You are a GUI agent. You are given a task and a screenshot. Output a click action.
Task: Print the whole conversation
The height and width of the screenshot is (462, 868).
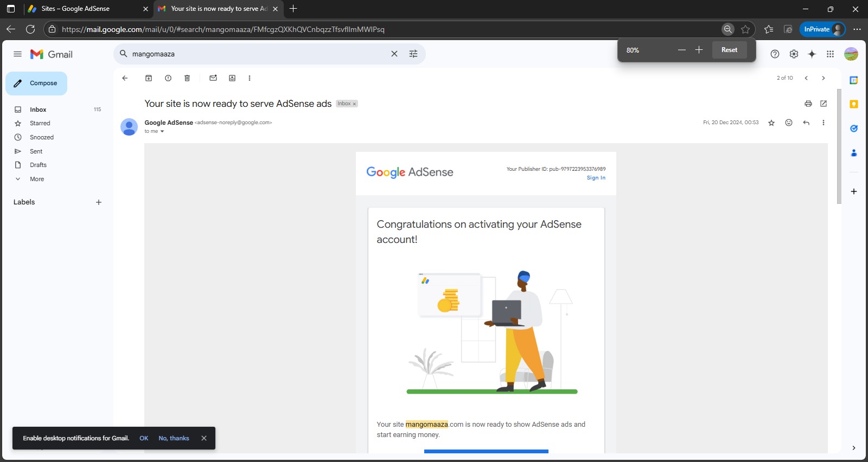point(808,104)
